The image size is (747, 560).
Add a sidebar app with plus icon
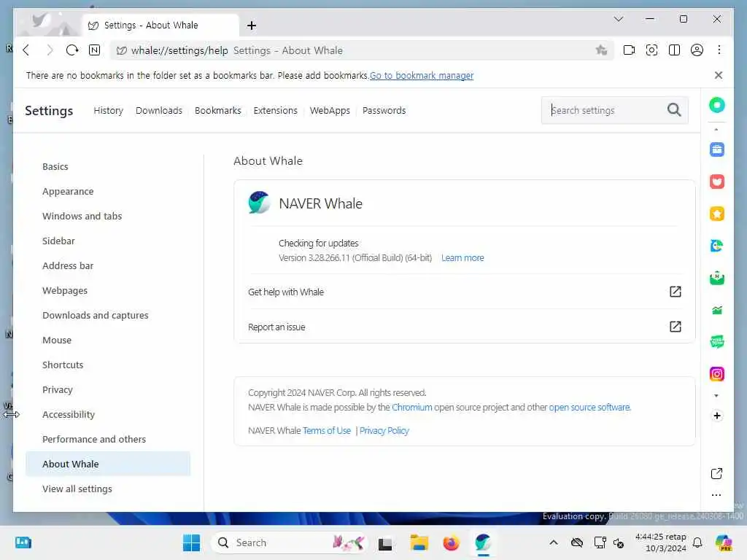click(716, 416)
